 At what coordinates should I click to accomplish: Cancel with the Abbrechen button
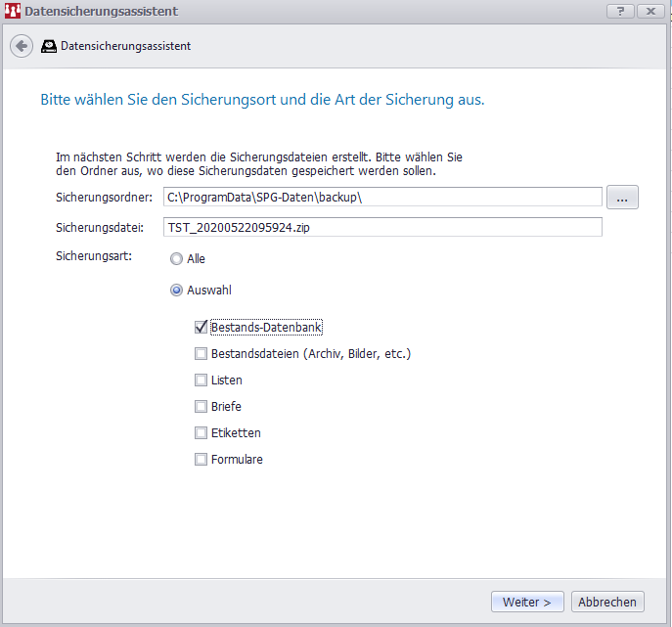pos(606,603)
